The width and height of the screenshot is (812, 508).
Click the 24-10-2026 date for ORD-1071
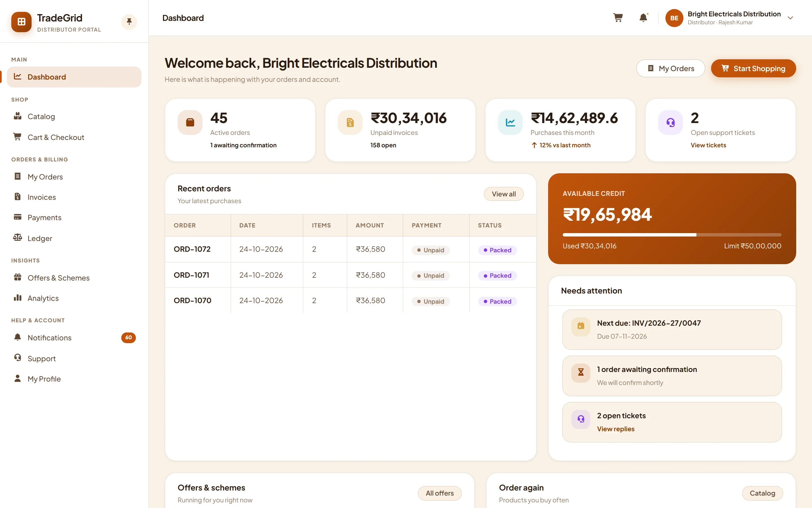click(x=261, y=275)
